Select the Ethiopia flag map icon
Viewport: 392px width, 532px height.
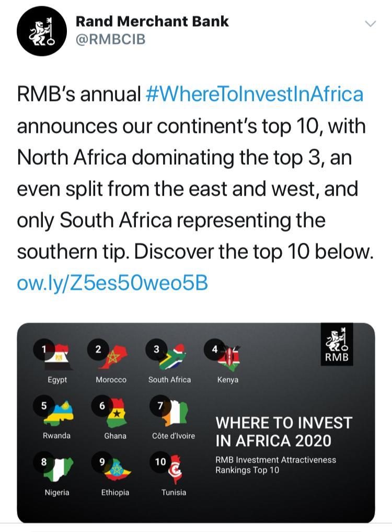[118, 469]
